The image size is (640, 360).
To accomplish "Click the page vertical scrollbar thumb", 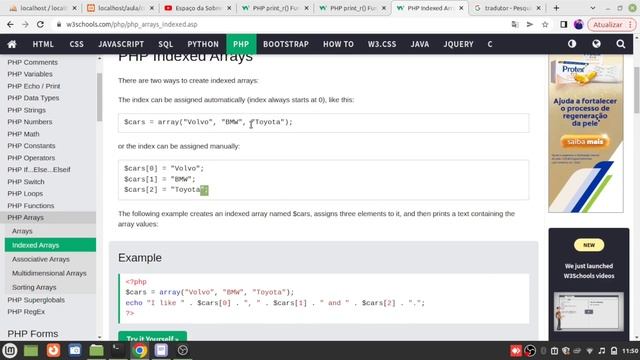I will coord(636,90).
